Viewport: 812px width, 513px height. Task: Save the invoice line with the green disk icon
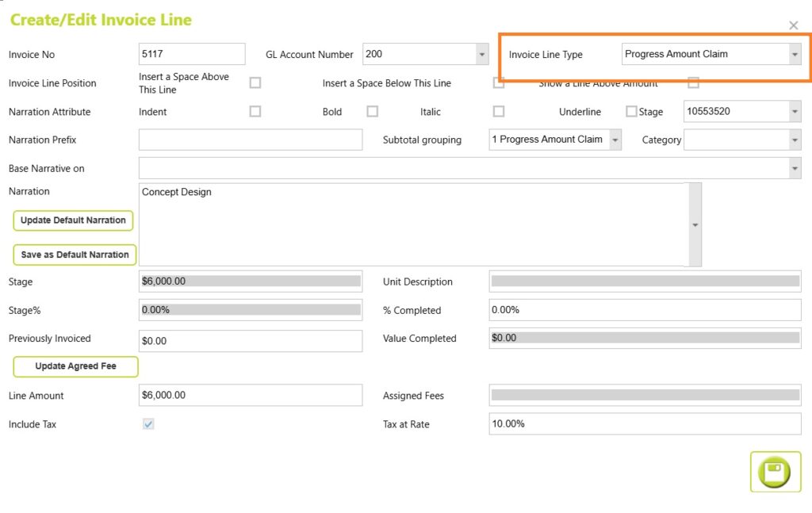(x=775, y=472)
